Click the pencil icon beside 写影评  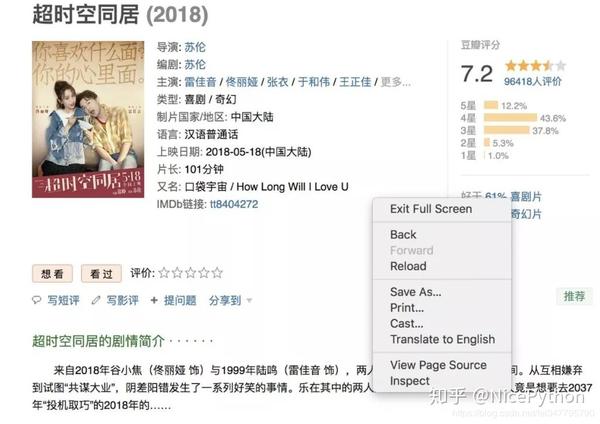96,300
